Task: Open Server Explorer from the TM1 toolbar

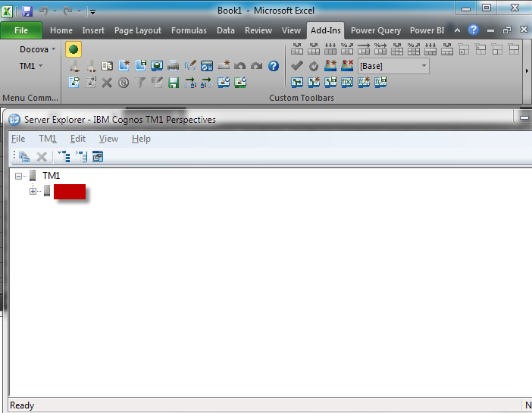Action: coord(107,66)
